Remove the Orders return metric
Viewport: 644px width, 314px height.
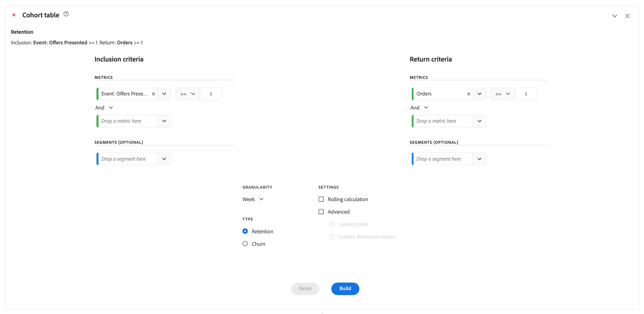tap(468, 94)
